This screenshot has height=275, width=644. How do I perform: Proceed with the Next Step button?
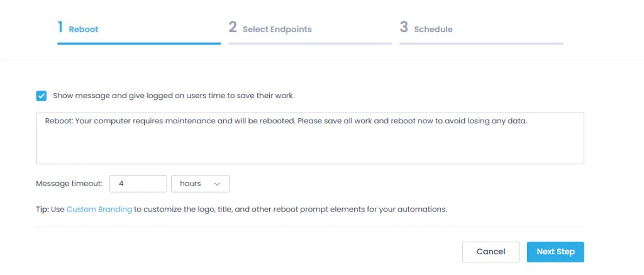[555, 252]
